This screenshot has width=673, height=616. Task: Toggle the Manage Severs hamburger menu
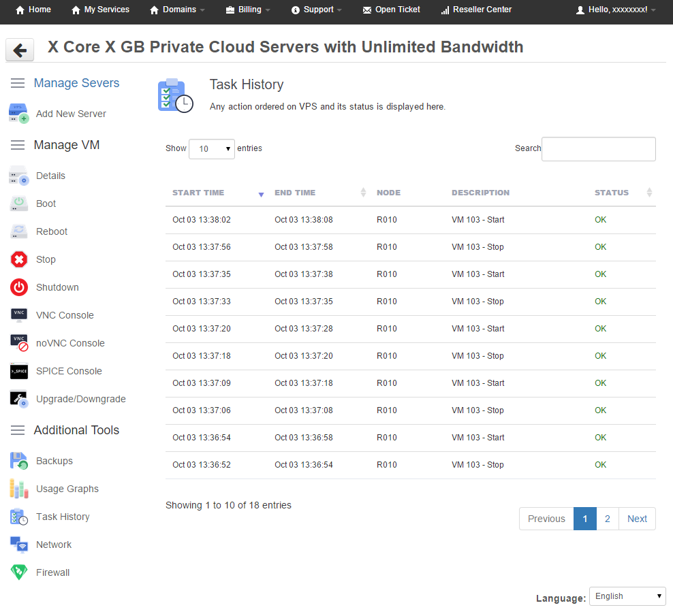point(18,83)
